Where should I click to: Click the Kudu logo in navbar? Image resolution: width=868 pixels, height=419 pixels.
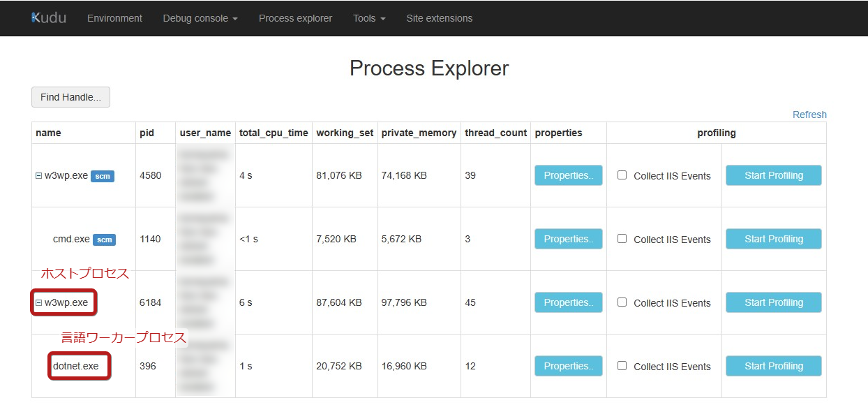coord(49,18)
